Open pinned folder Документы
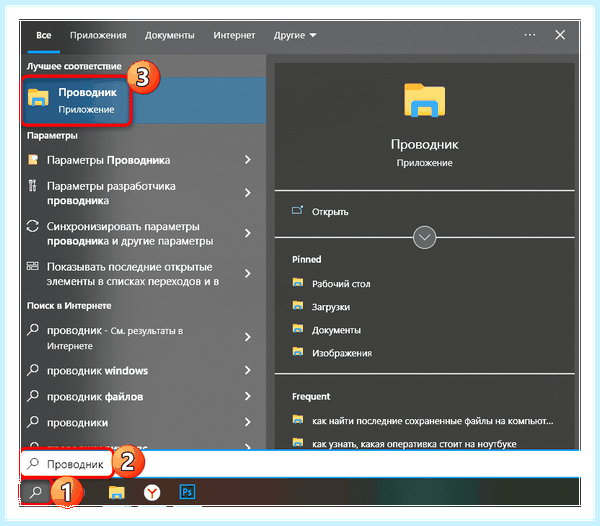 point(336,330)
